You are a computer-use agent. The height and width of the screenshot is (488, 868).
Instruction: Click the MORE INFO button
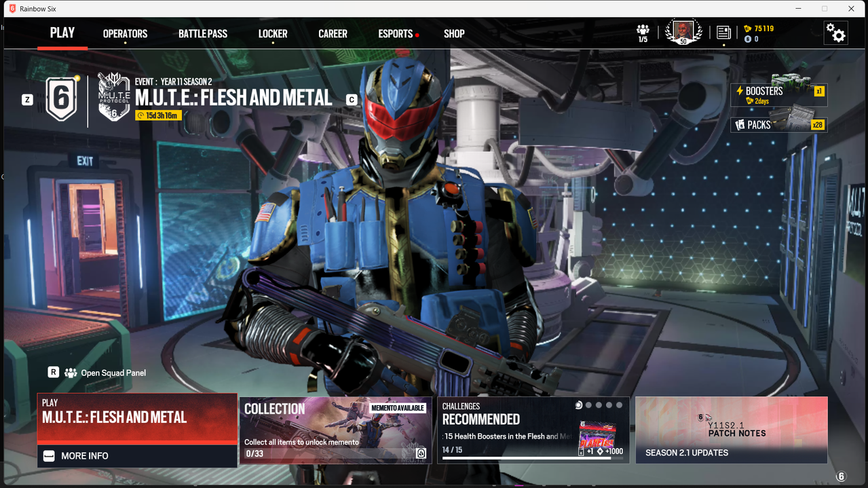(x=137, y=456)
